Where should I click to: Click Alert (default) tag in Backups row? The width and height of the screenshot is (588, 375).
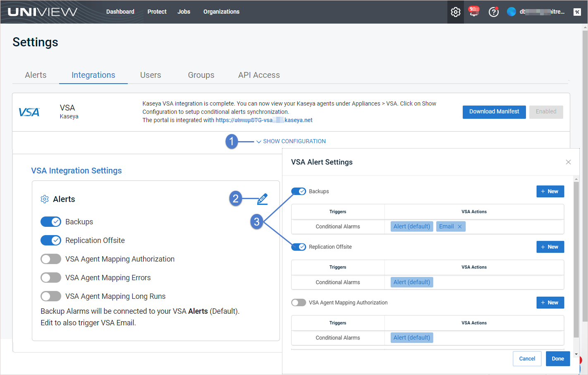(x=412, y=226)
